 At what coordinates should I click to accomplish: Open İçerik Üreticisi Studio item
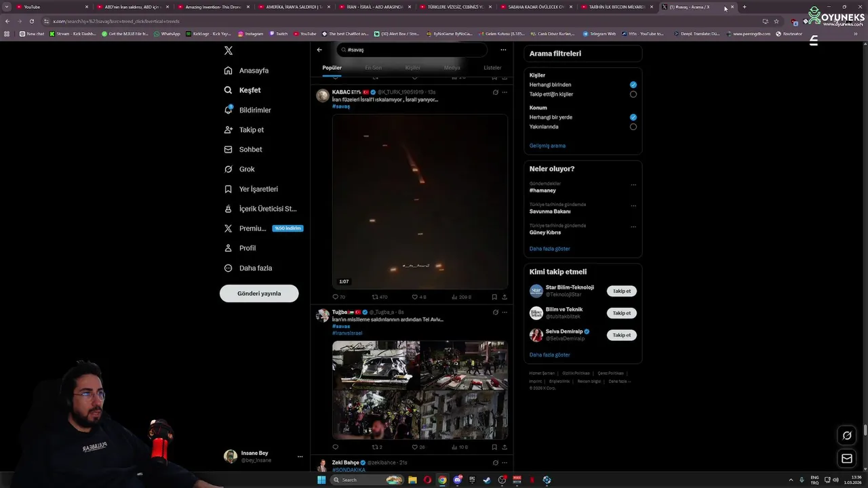point(260,209)
